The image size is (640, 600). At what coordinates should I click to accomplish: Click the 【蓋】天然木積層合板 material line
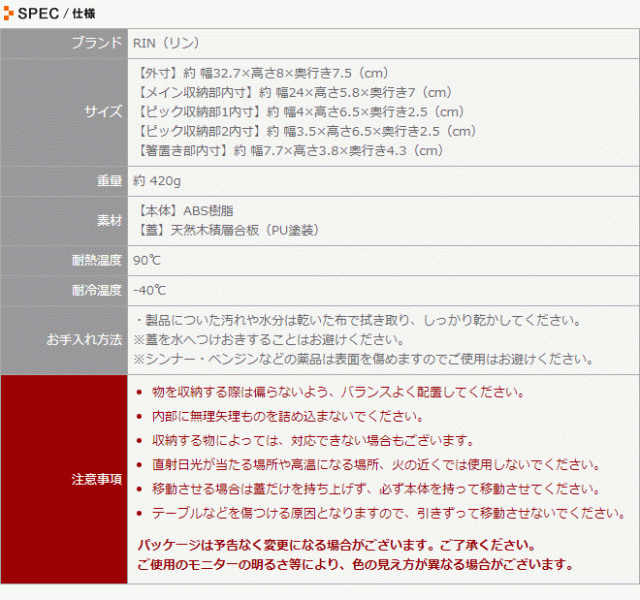pyautogui.click(x=229, y=230)
